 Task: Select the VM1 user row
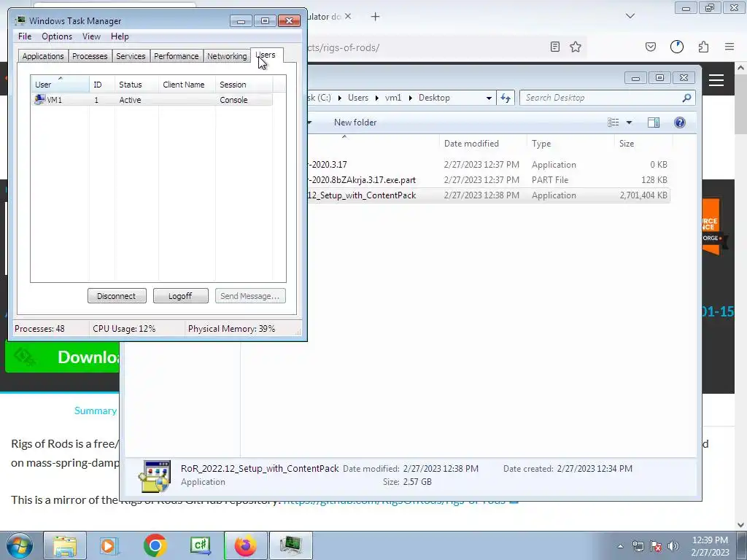click(x=152, y=100)
